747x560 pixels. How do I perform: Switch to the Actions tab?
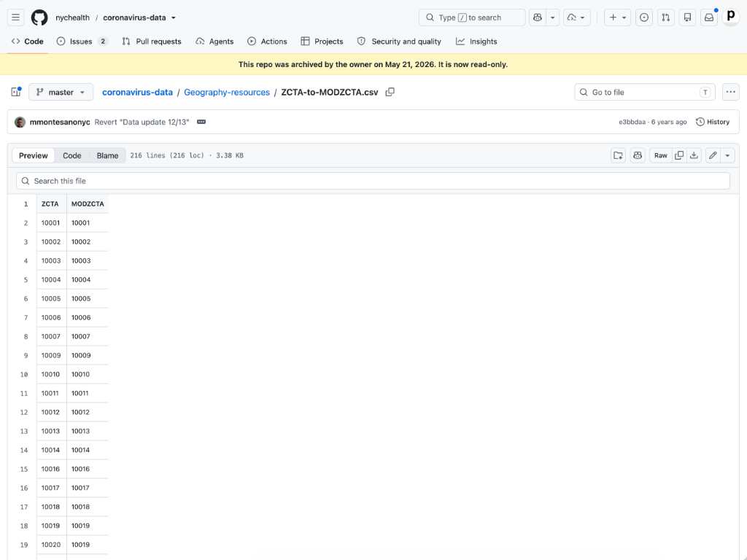click(267, 42)
